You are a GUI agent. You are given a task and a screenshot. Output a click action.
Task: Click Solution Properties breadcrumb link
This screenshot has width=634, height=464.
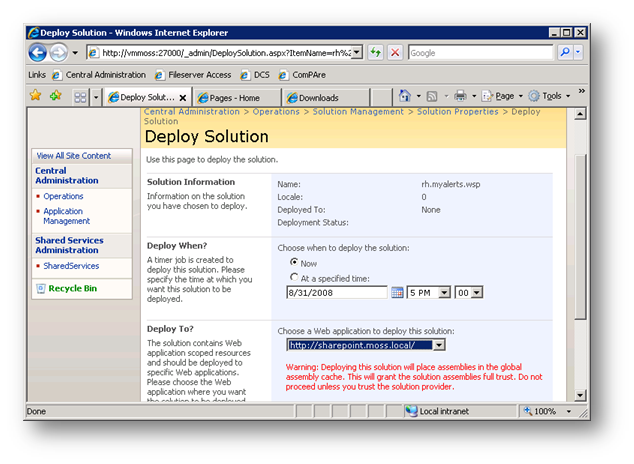[458, 112]
